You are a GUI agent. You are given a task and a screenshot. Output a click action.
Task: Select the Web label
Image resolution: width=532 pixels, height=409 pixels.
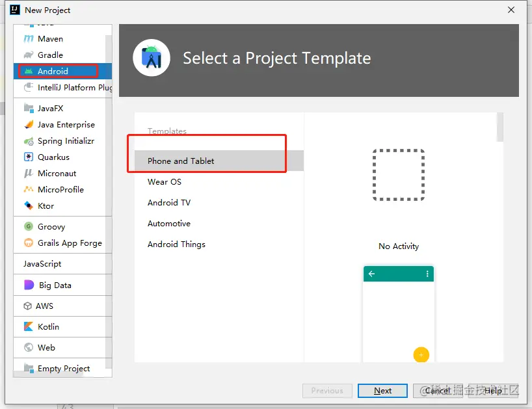[46, 347]
